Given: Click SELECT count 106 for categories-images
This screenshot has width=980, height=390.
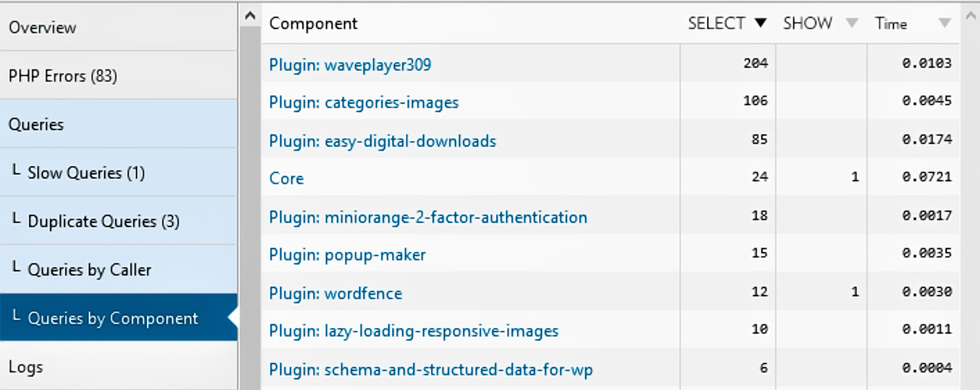Looking at the screenshot, I should pos(756,101).
